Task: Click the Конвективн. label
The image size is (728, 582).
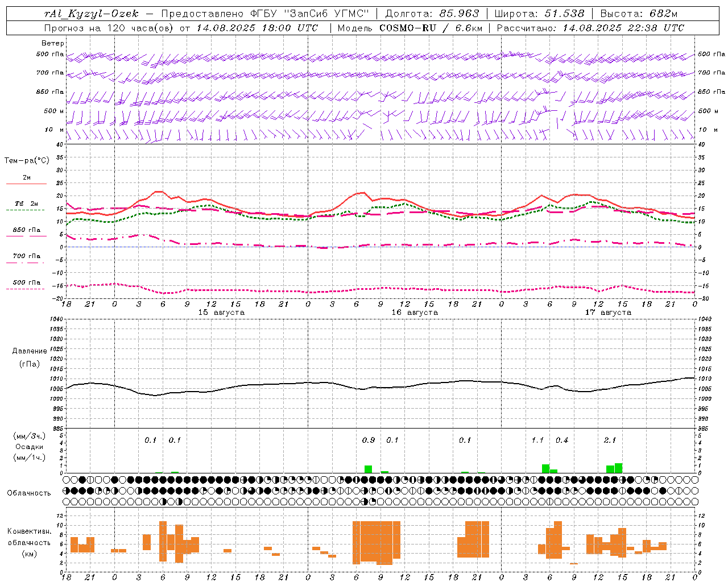Action: pyautogui.click(x=29, y=531)
